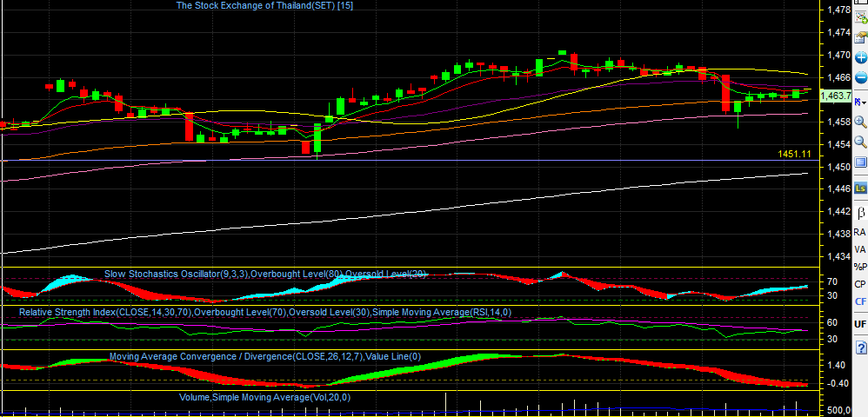
Task: Click the 500,0 volume axis value
Action: (840, 410)
